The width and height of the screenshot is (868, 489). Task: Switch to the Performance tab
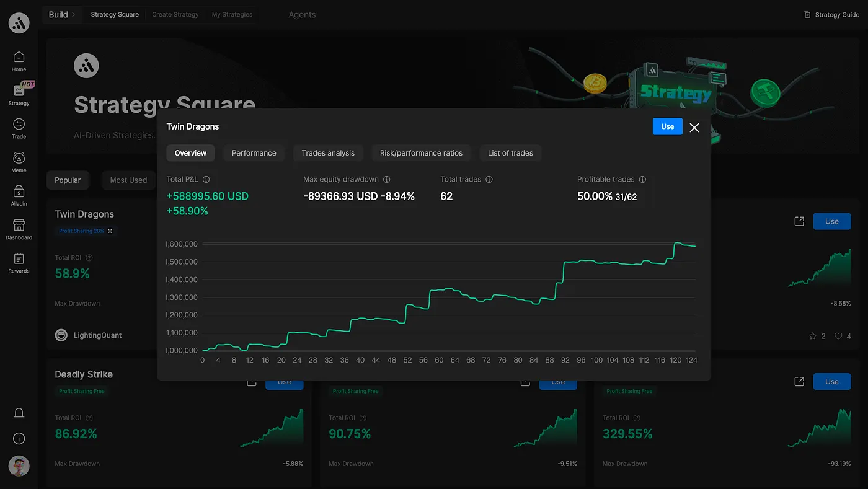(x=254, y=153)
